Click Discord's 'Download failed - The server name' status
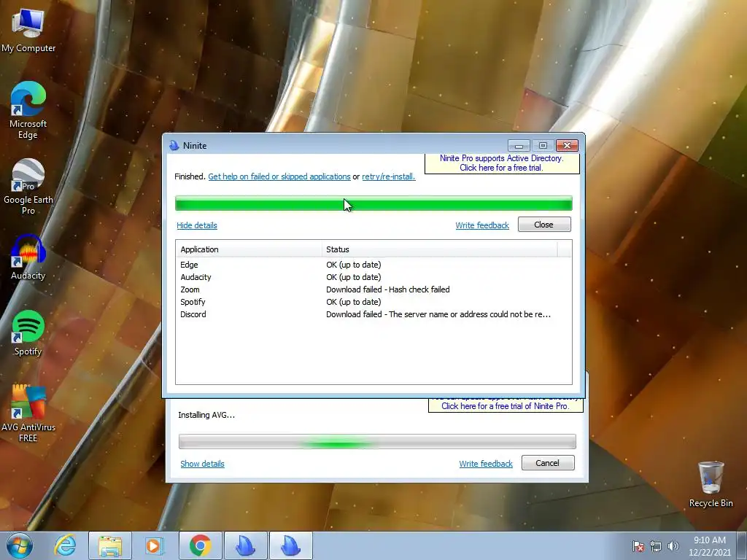The height and width of the screenshot is (560, 747). point(438,314)
